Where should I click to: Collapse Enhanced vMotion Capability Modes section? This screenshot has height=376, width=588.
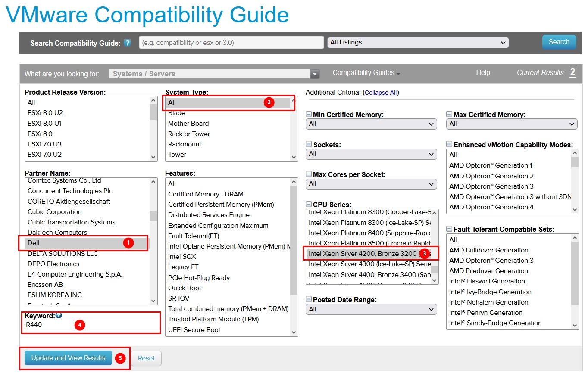pos(449,145)
